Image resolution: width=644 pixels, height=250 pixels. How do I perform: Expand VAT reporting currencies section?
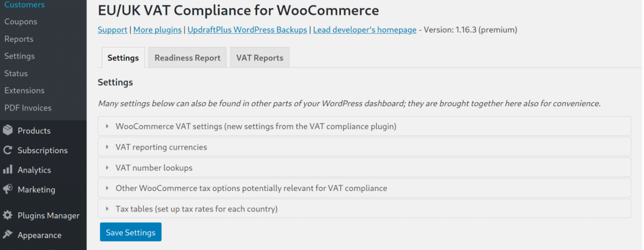point(364,147)
